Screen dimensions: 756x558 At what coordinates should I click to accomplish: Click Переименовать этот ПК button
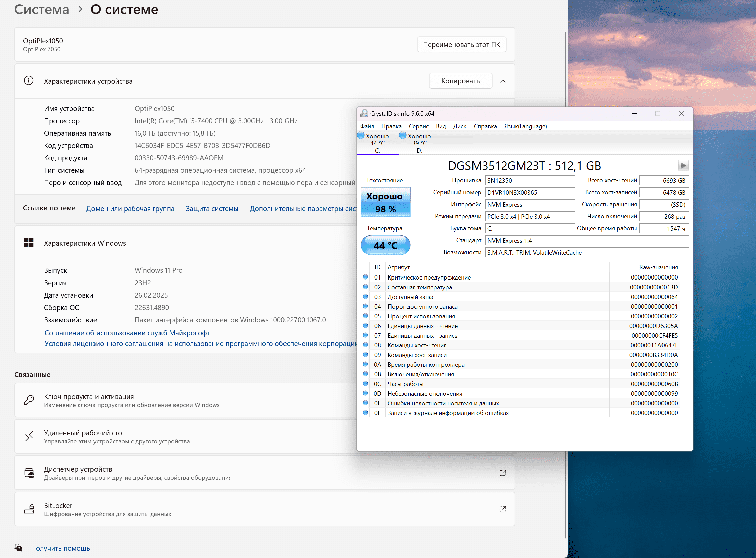[x=461, y=45]
